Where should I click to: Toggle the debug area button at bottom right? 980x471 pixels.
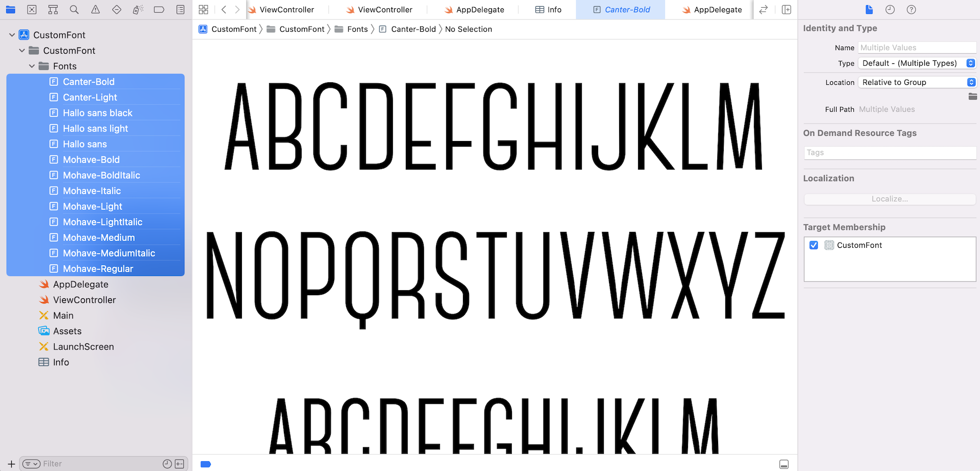tap(784, 464)
